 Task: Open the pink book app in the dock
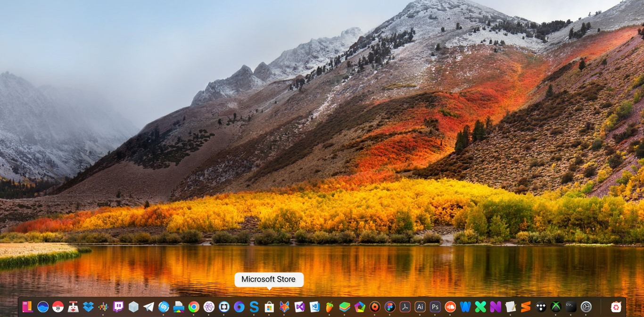pos(28,307)
